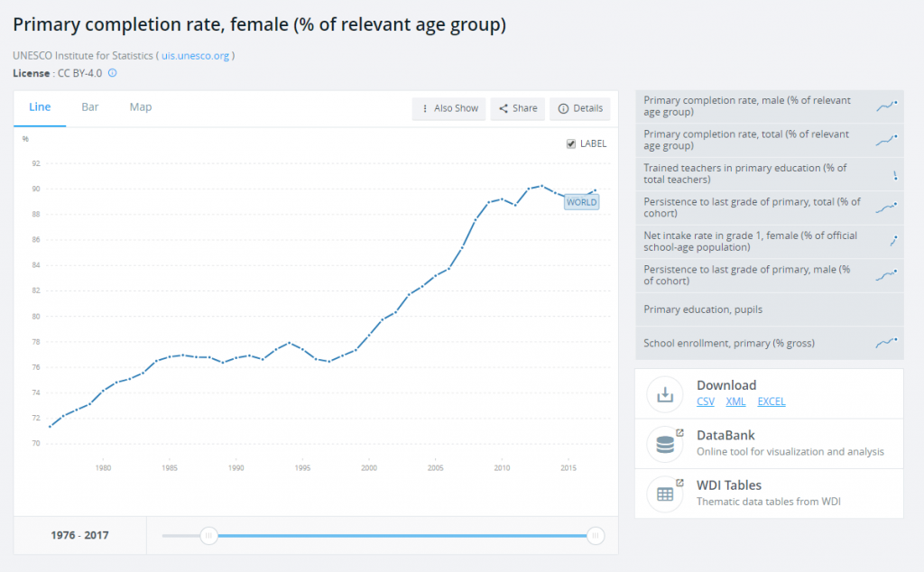Open Primary completion rate, total indicator
This screenshot has height=572, width=924.
click(x=769, y=140)
